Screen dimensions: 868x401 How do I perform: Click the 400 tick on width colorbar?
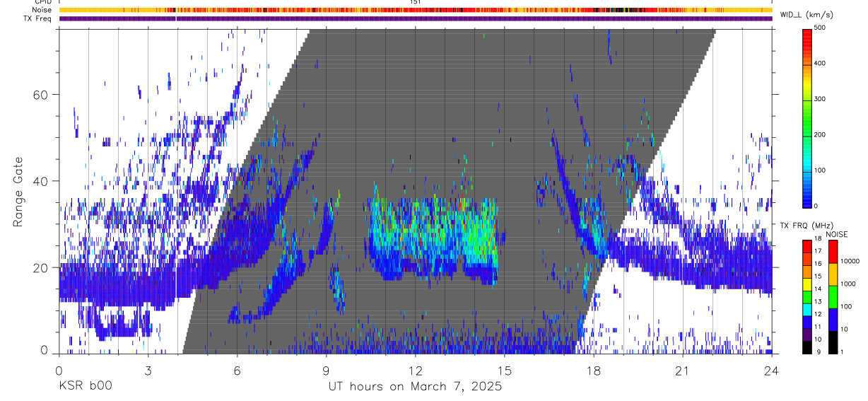(820, 63)
